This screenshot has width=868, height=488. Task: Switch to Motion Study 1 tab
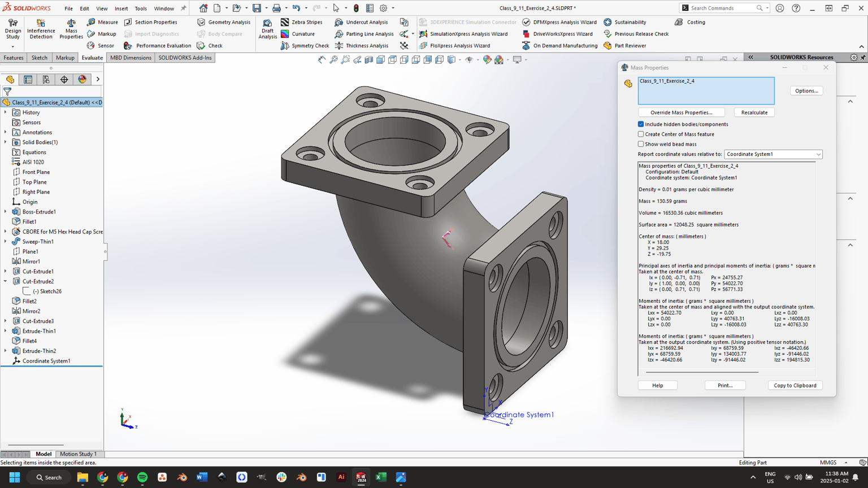(78, 454)
